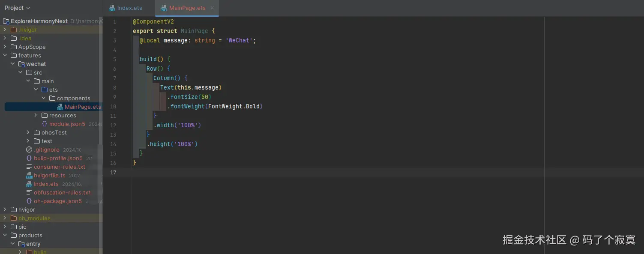Collapse the ets folder
Viewport: 644px width, 254px height.
pos(36,90)
